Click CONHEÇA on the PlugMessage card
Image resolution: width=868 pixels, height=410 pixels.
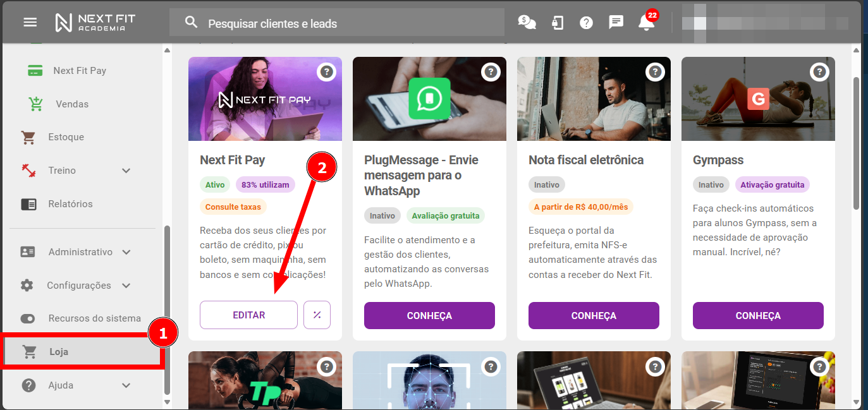point(429,315)
